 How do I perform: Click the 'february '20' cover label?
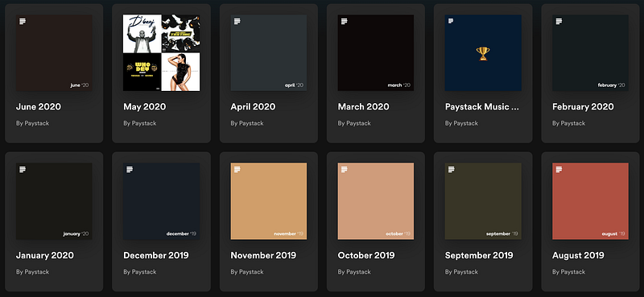point(611,85)
